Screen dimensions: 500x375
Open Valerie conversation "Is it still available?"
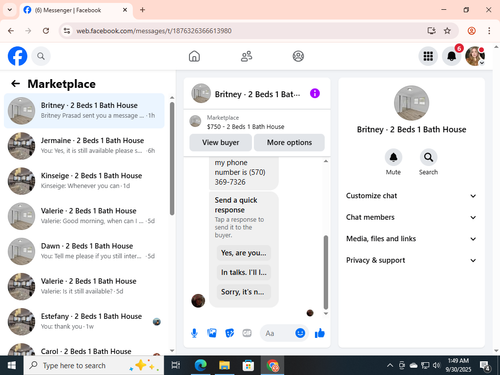(84, 286)
